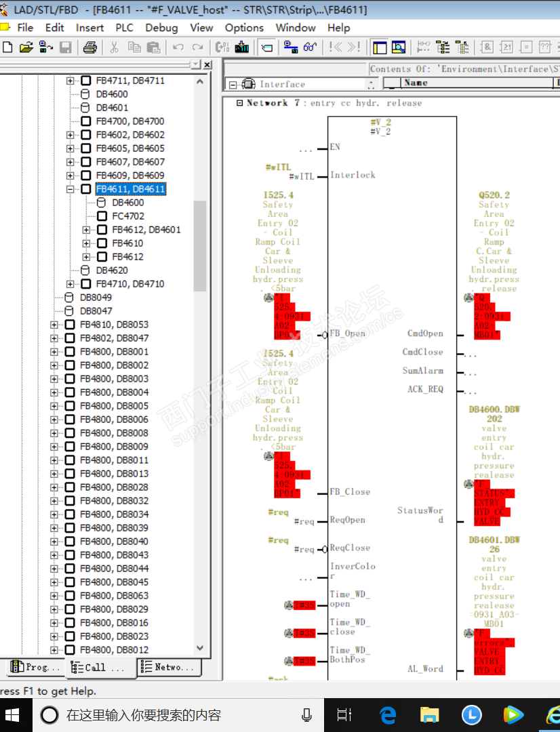Expand the FB4711, DB4711 node

(x=70, y=81)
